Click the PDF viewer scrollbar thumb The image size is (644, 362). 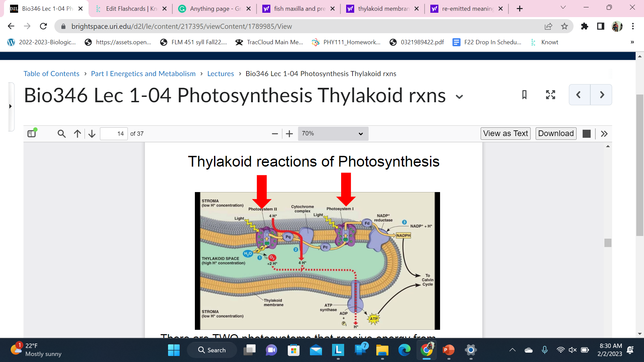pyautogui.click(x=608, y=243)
